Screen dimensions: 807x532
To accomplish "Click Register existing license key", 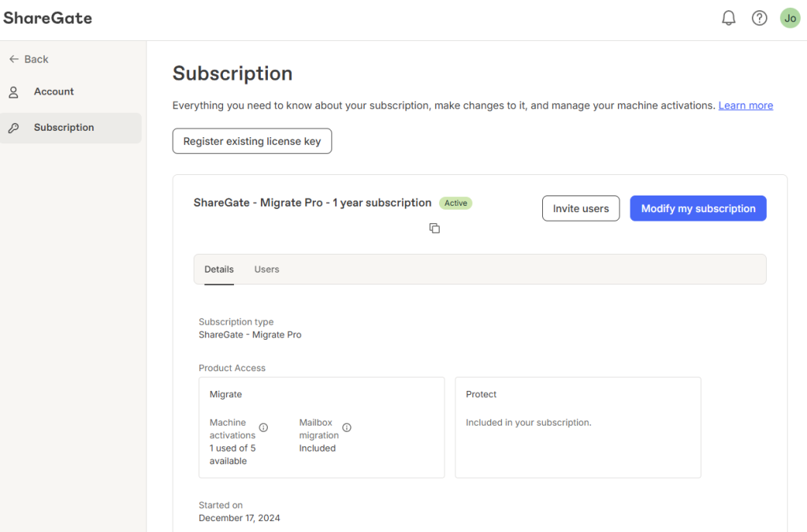I will click(252, 141).
